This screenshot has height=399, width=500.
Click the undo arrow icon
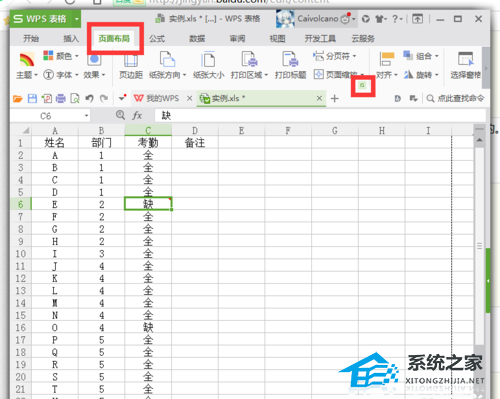89,99
